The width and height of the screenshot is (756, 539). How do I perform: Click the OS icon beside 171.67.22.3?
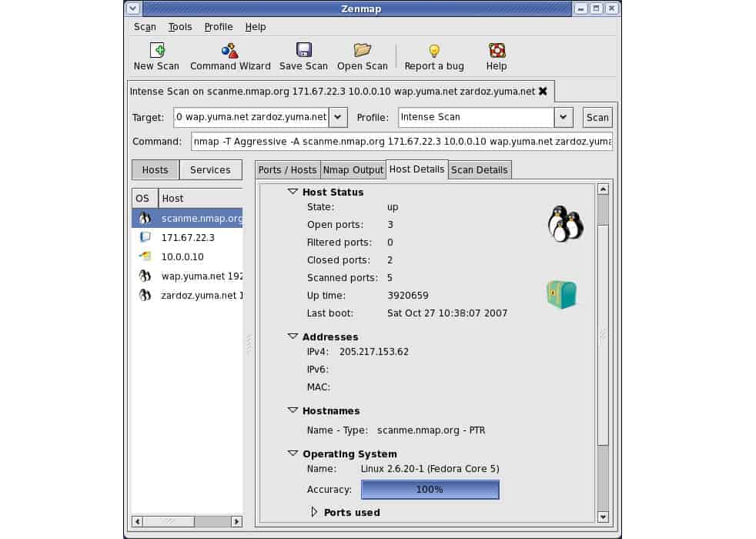coord(145,237)
